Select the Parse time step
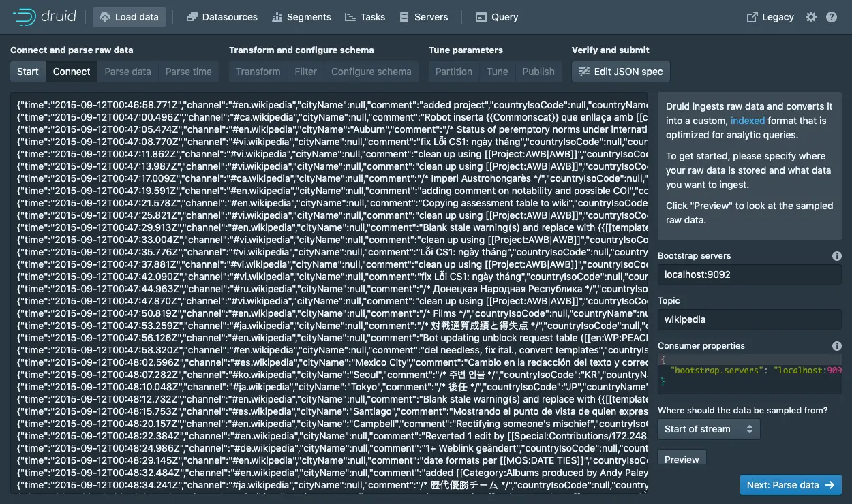Screen dimensions: 852x504 (x=188, y=72)
